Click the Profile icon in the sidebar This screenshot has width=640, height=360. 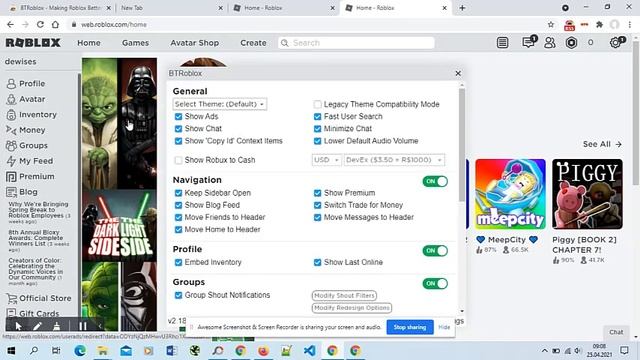[11, 84]
